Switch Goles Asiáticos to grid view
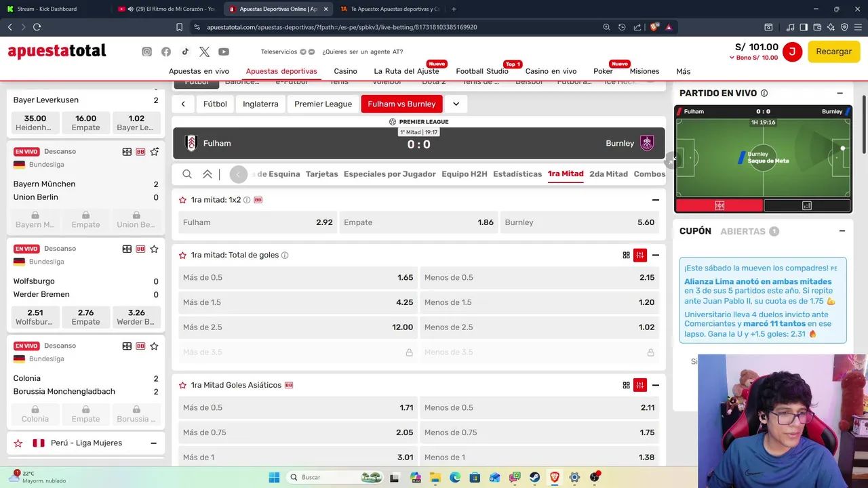868x488 pixels. pyautogui.click(x=627, y=386)
